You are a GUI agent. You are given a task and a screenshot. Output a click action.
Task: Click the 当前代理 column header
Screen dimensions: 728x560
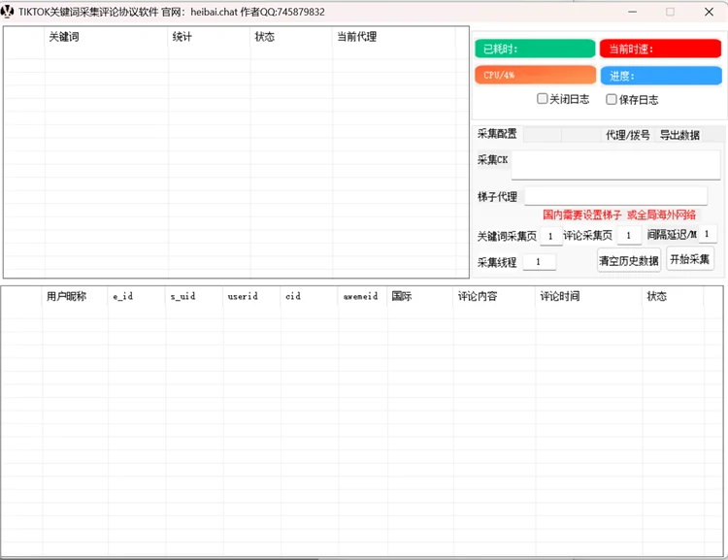(394, 37)
